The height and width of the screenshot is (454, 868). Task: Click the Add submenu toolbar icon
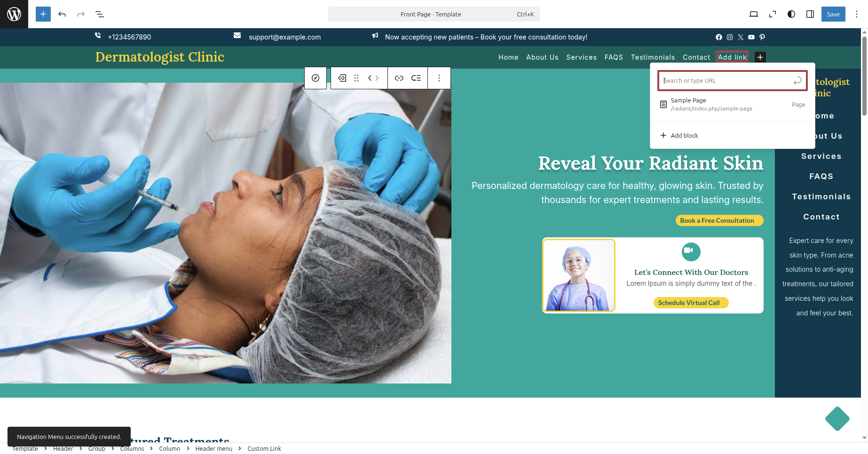click(416, 78)
